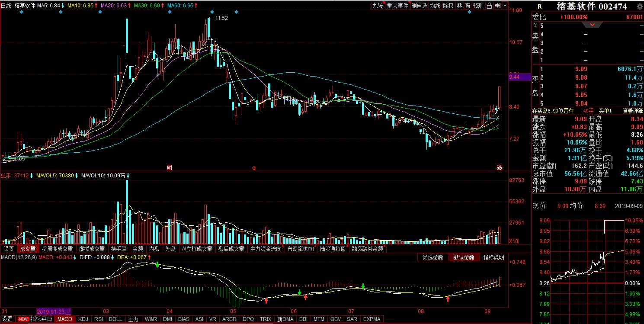This screenshot has width=644, height=324.
Task: Select the 金额 amount tab
Action: [138, 249]
